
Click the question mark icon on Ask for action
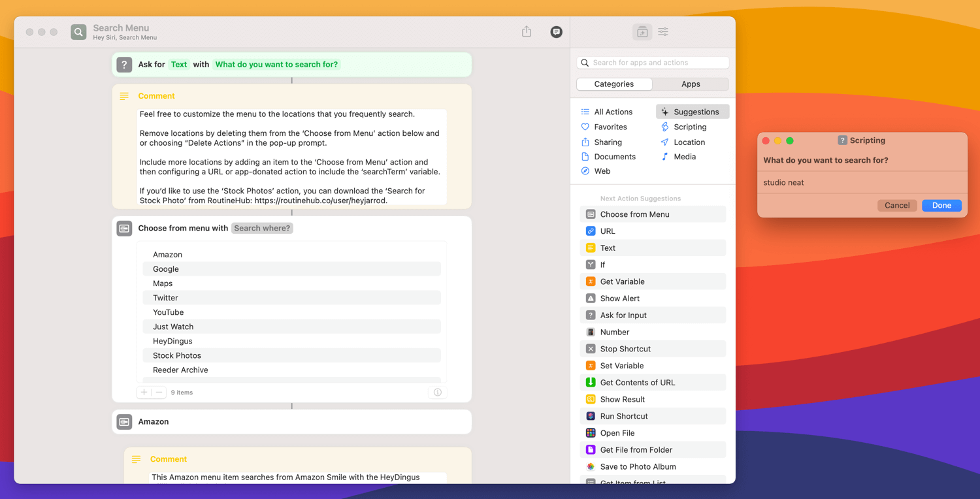point(124,65)
